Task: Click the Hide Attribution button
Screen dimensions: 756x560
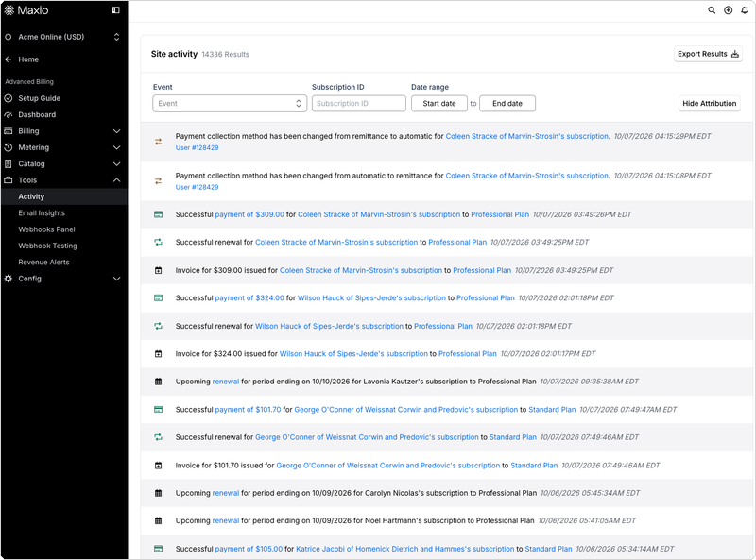Action: [710, 104]
